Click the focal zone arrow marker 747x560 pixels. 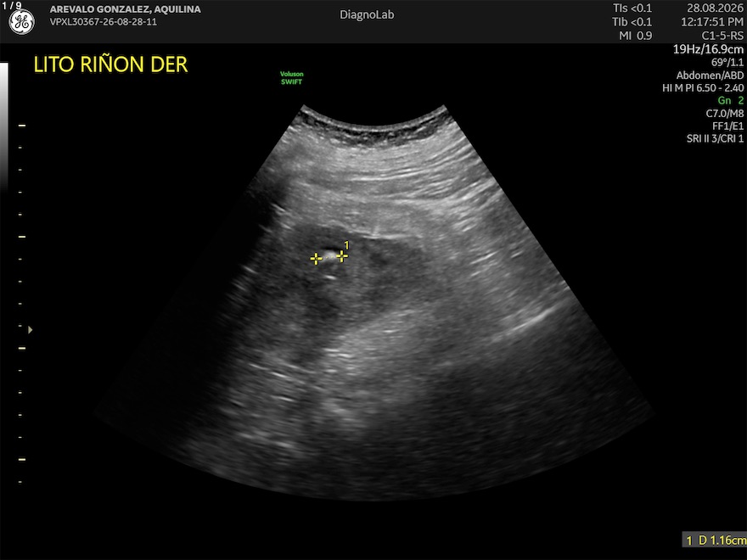click(x=30, y=329)
